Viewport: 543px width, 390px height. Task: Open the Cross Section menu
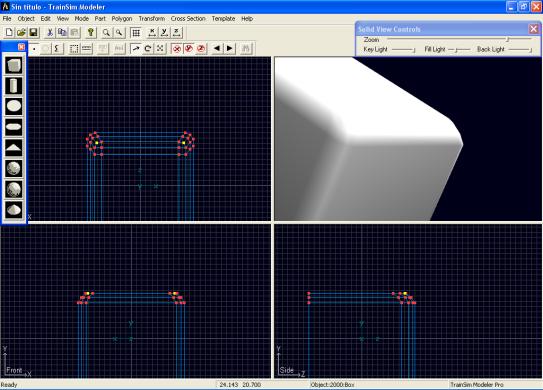[x=188, y=19]
